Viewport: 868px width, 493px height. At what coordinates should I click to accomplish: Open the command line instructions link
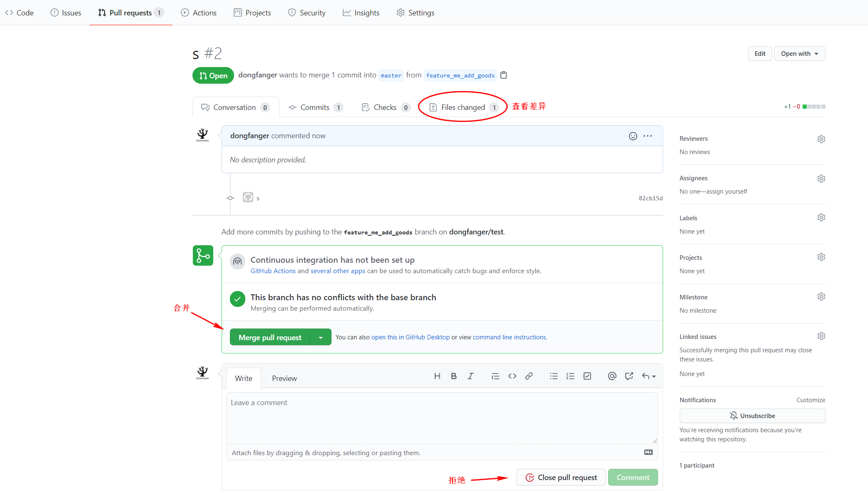point(509,337)
